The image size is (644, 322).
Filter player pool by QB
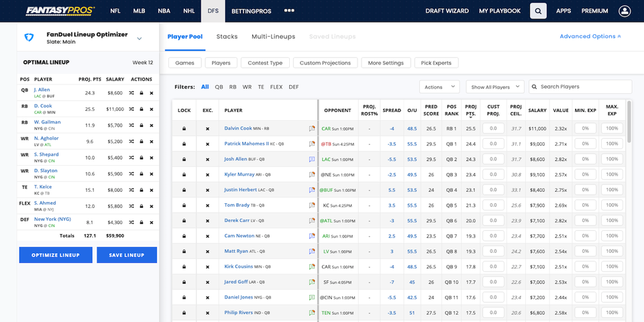coord(219,87)
